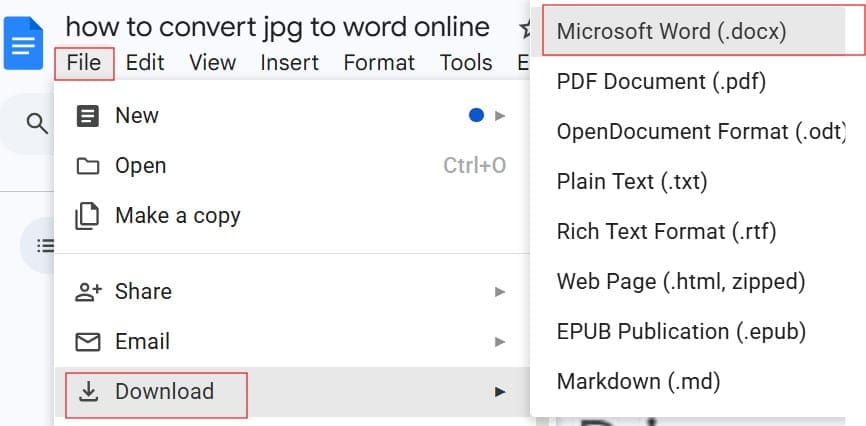
Task: Download as Web Page (.html, zipped)
Action: (x=688, y=282)
